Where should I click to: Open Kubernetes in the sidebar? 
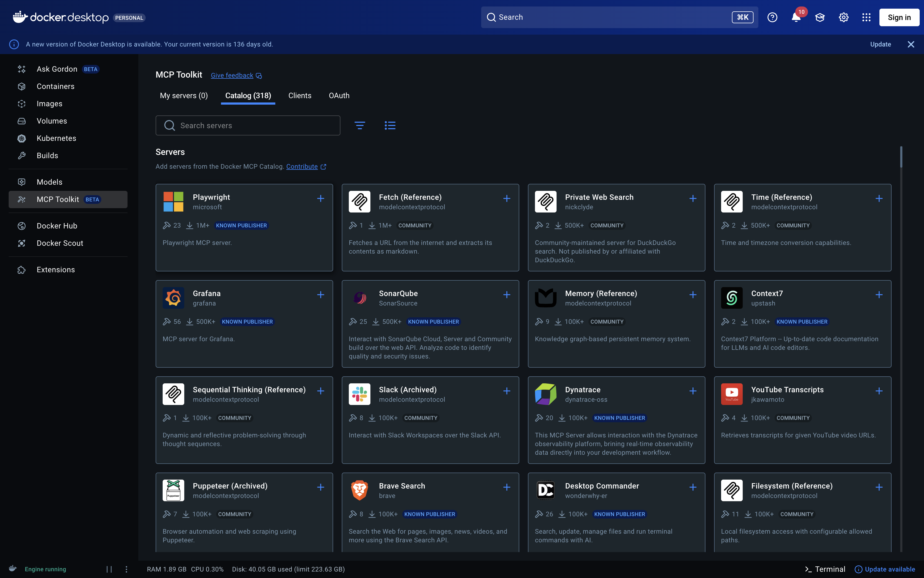(x=68, y=138)
